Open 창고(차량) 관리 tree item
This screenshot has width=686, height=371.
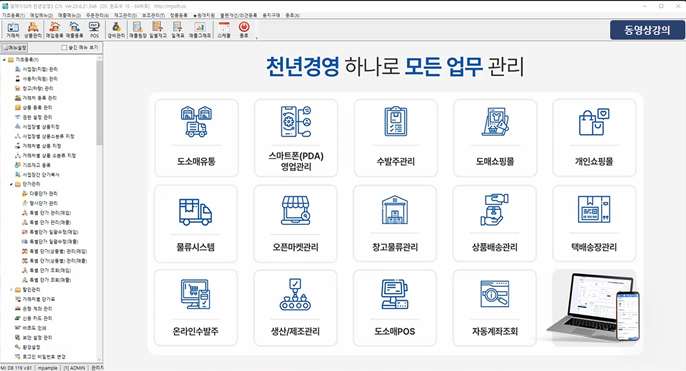click(34, 88)
